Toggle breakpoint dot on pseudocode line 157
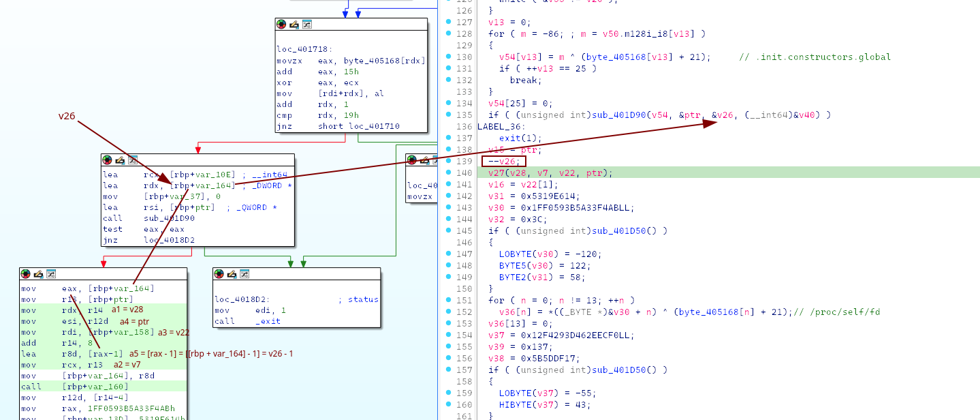Viewport: 980px width, 420px height. pyautogui.click(x=447, y=370)
